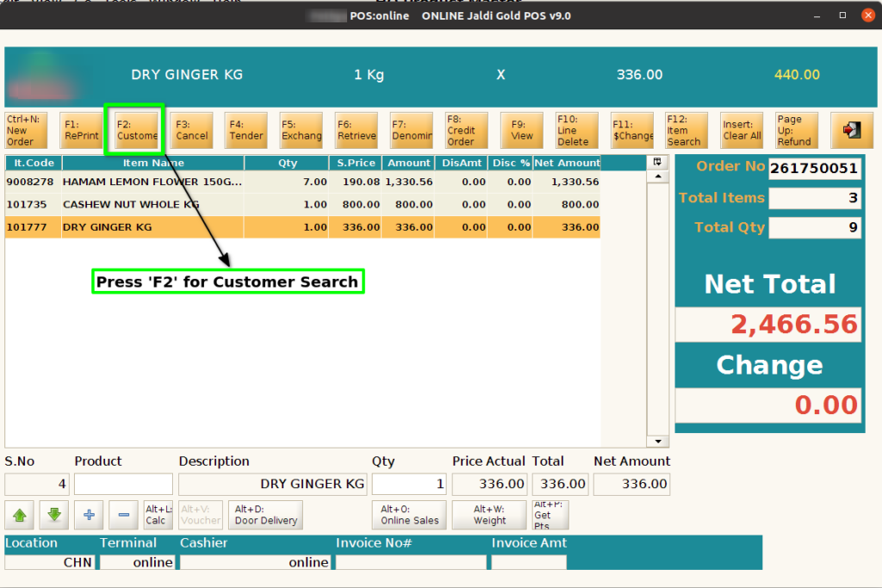Click the Page Up Refund button
882x588 pixels.
(797, 130)
